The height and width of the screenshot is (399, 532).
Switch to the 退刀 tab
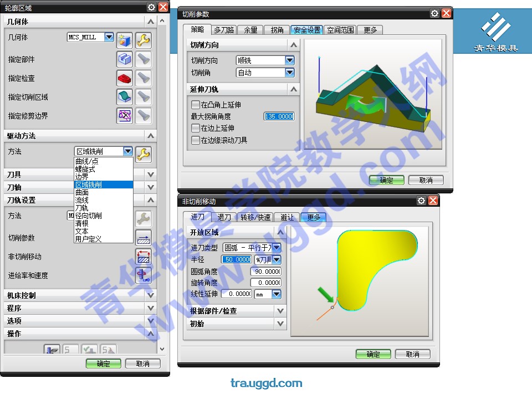pyautogui.click(x=224, y=217)
